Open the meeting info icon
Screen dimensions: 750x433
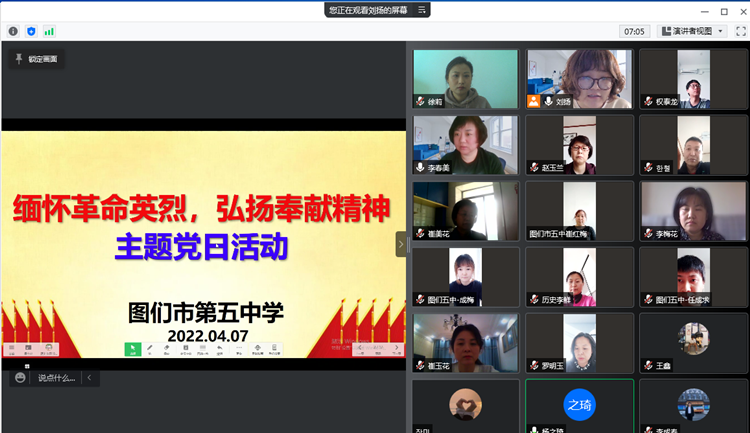point(13,32)
